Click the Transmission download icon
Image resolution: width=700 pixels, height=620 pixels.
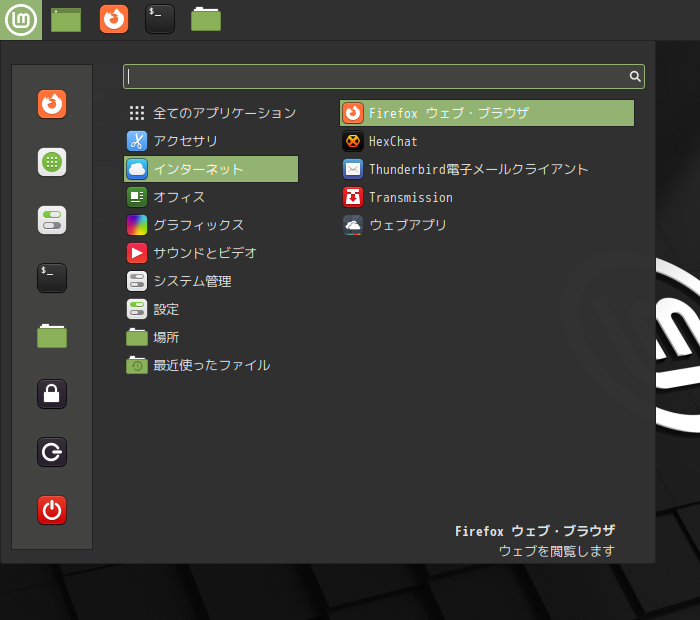tap(353, 197)
